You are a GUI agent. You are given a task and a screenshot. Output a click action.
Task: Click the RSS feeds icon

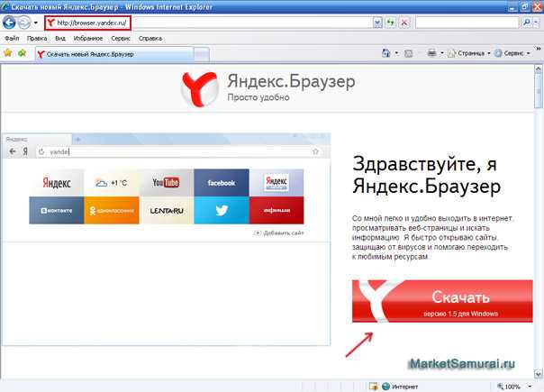point(409,53)
